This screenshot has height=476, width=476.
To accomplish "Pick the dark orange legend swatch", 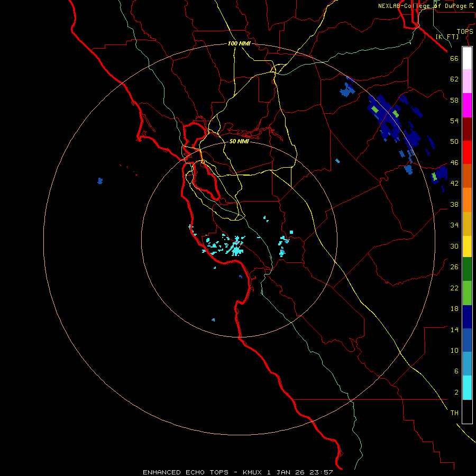I will coord(467,176).
